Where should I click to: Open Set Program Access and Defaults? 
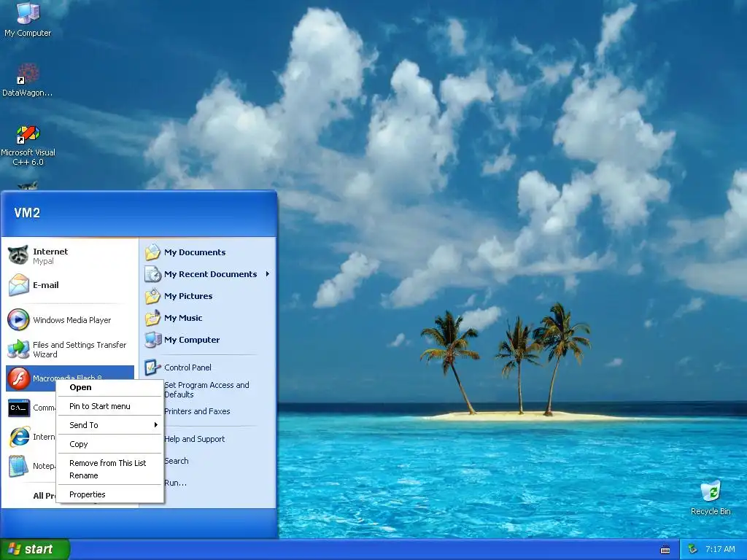[x=206, y=389]
